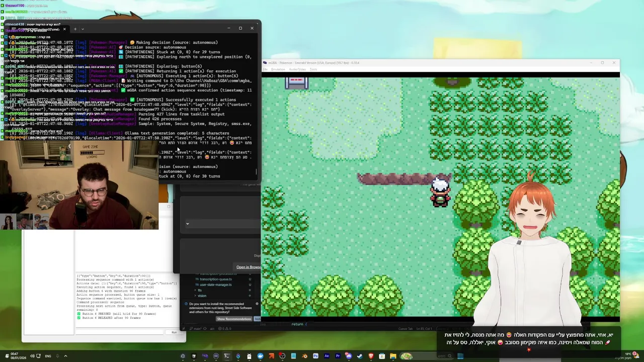The width and height of the screenshot is (644, 362).
Task: Click the remote window icon in VS Code status bar
Action: [x=184, y=329]
